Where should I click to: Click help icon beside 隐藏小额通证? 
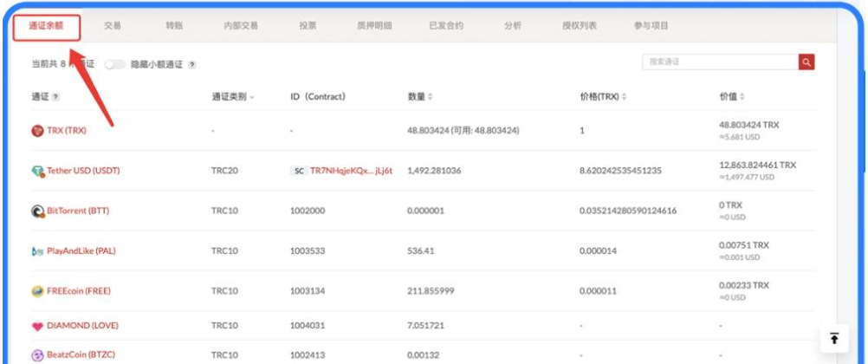[x=191, y=65]
